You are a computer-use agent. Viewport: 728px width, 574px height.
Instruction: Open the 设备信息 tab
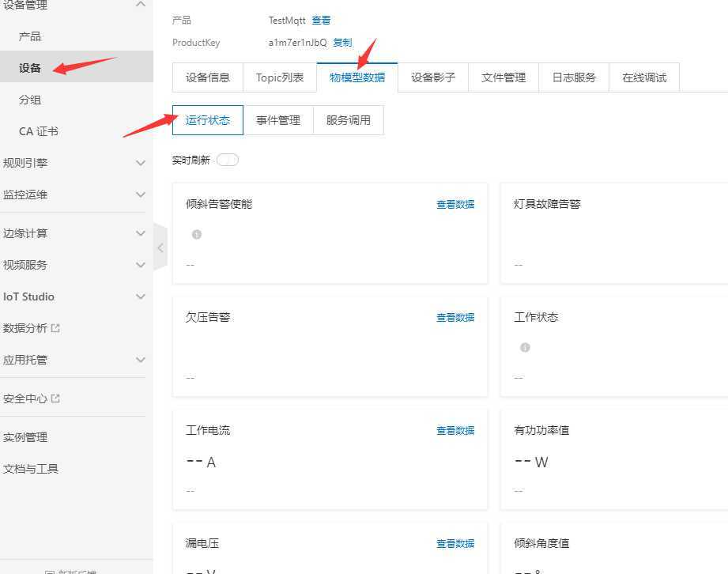coord(208,77)
